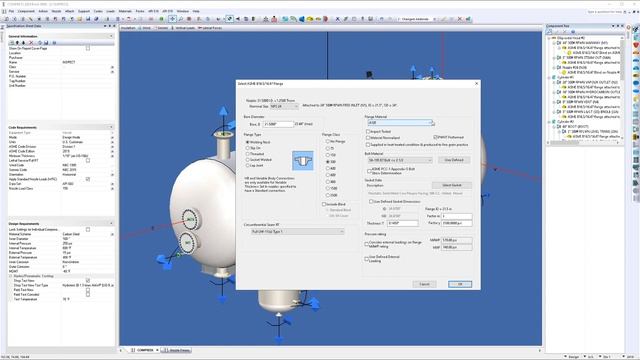Toggle Consider external loadings on flange checkbox
The width and height of the screenshot is (640, 360).
click(x=367, y=244)
